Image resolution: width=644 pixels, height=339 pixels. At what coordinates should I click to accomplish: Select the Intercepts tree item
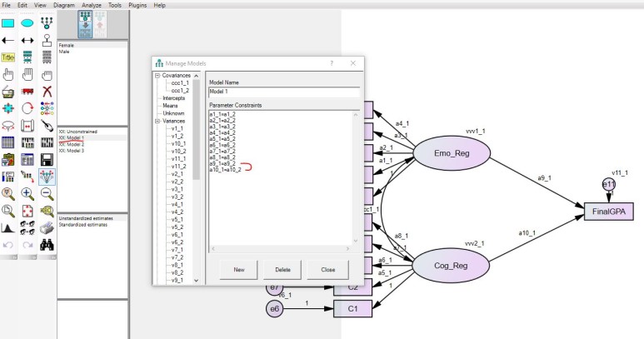174,98
